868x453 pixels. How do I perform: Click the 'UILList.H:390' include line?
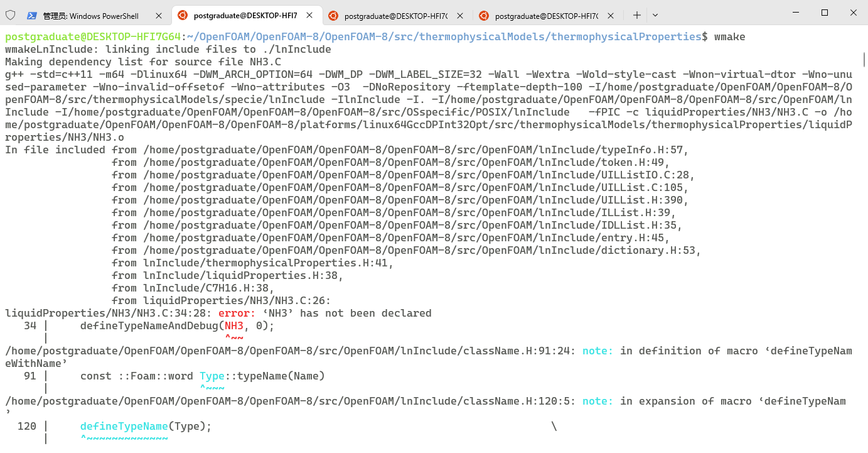tap(400, 200)
